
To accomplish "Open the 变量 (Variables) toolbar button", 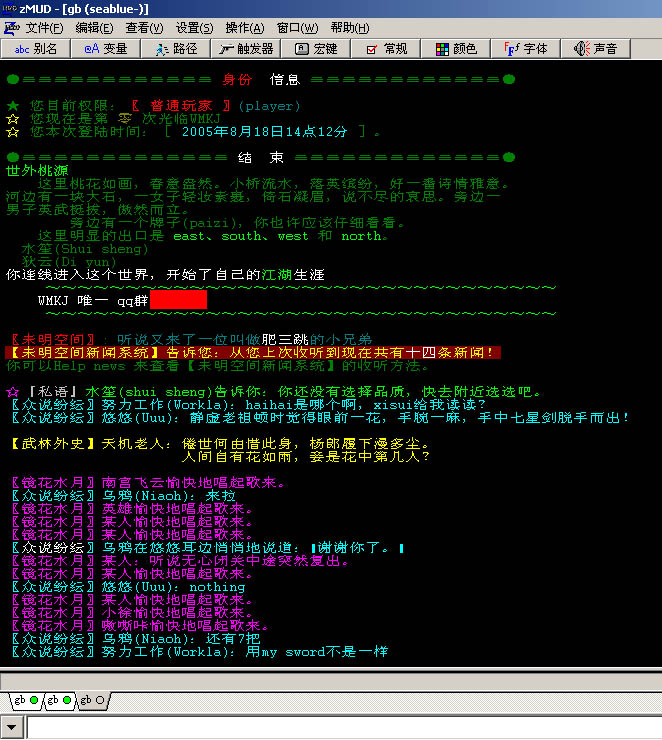I will click(106, 48).
